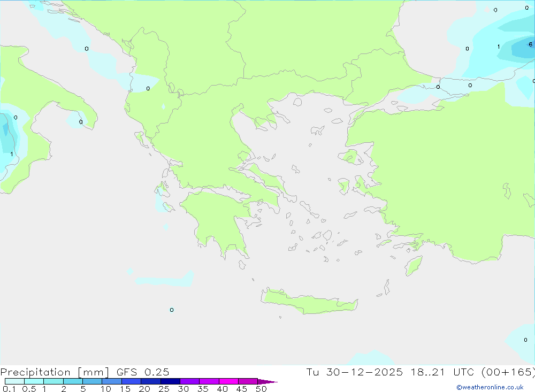The image size is (535, 392).
Task: Pick the 1–2 mm legend swatch
Action: [53, 381]
